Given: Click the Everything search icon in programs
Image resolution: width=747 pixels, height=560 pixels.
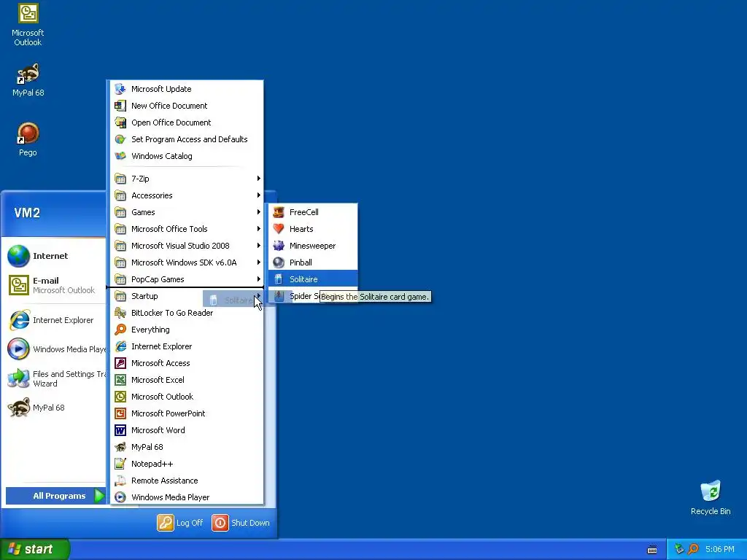Looking at the screenshot, I should coord(120,330).
